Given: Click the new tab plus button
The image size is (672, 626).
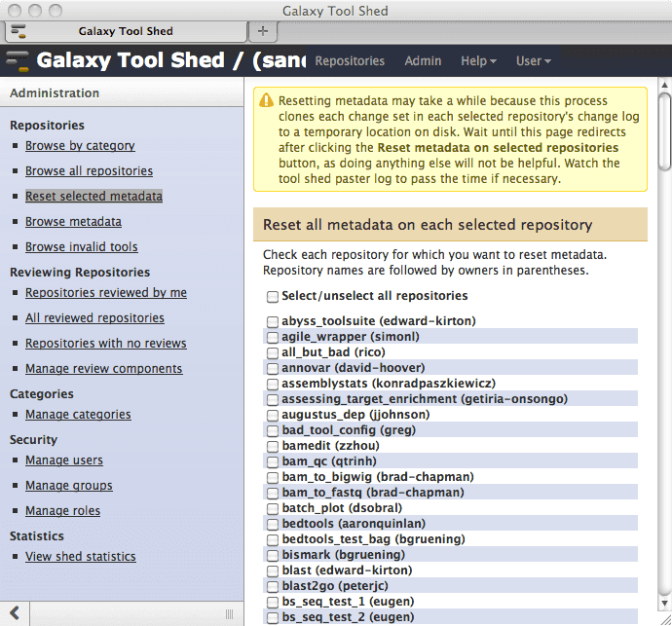Looking at the screenshot, I should tap(262, 31).
